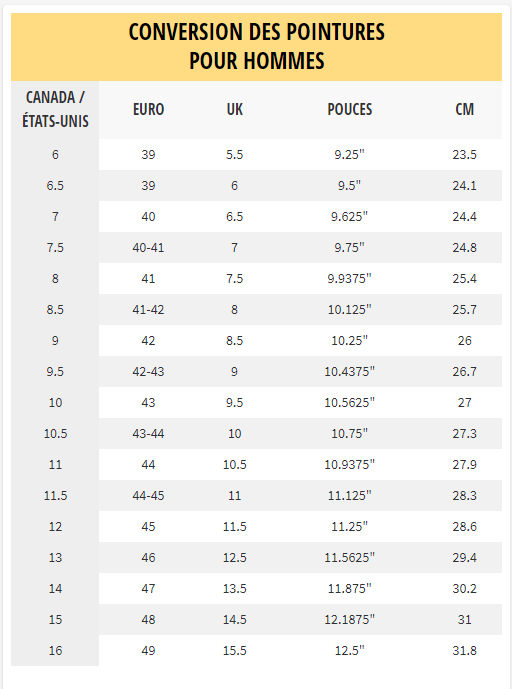Click the CM value 25.7
The height and width of the screenshot is (689, 512).
[x=465, y=310]
